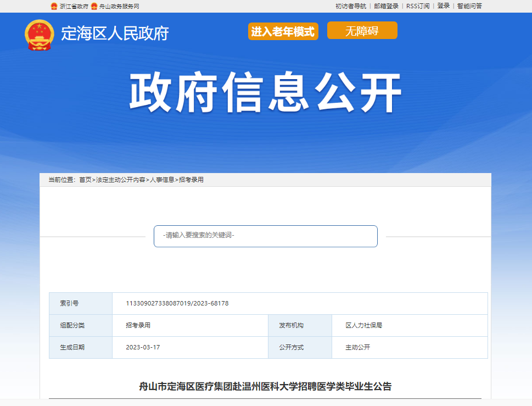Go to 首页 in the breadcrumb
The width and height of the screenshot is (532, 406).
coord(85,180)
